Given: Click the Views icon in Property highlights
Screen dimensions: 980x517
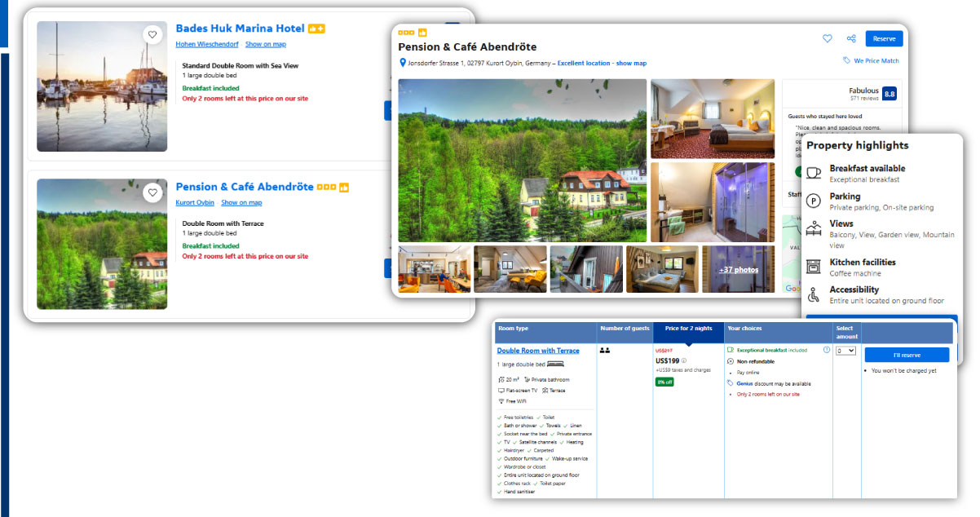Looking at the screenshot, I should pos(812,228).
